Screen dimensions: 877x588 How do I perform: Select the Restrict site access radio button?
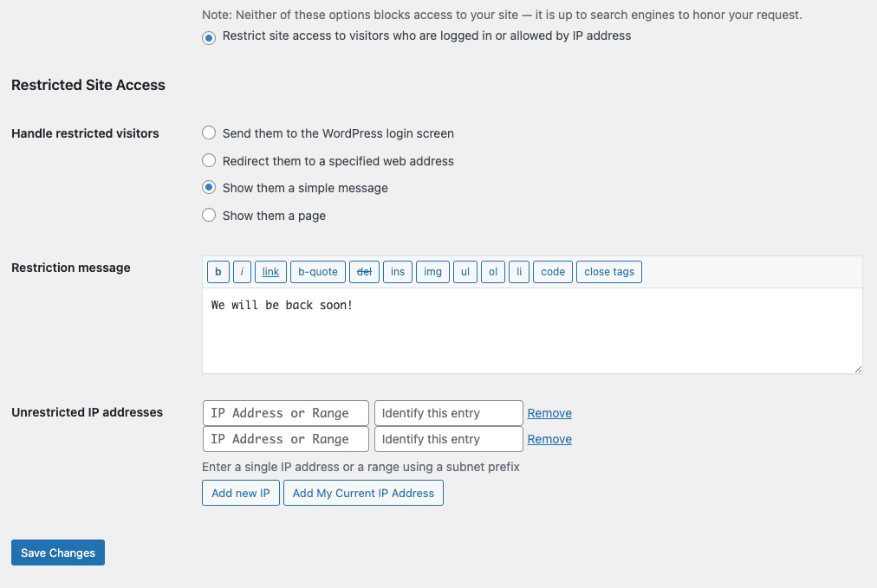tap(209, 37)
